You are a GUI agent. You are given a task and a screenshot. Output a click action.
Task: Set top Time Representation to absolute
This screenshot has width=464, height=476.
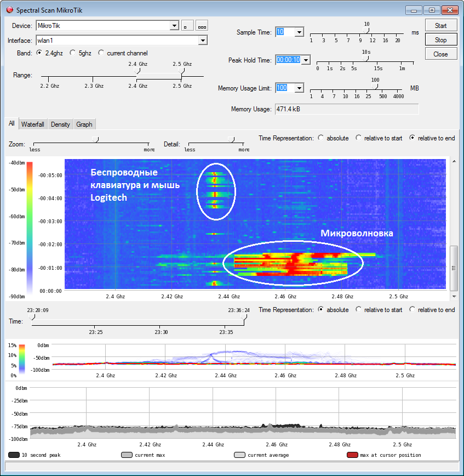(320, 138)
